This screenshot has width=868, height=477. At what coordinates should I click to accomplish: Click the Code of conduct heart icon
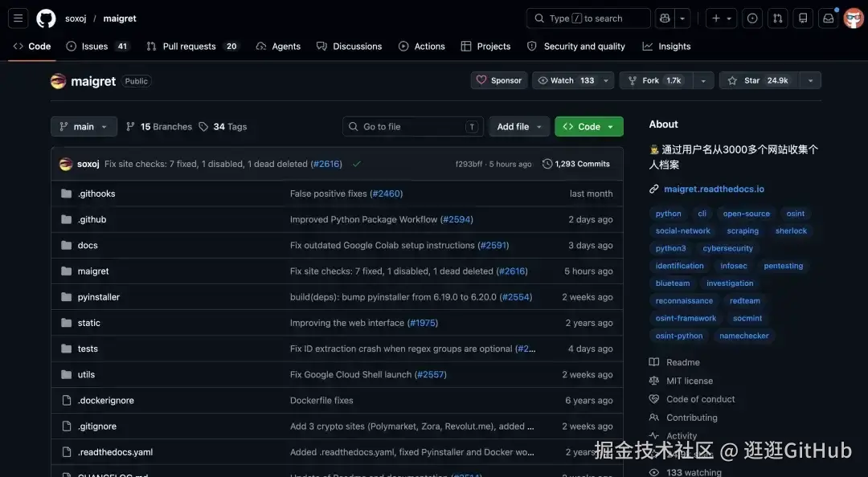click(x=653, y=399)
